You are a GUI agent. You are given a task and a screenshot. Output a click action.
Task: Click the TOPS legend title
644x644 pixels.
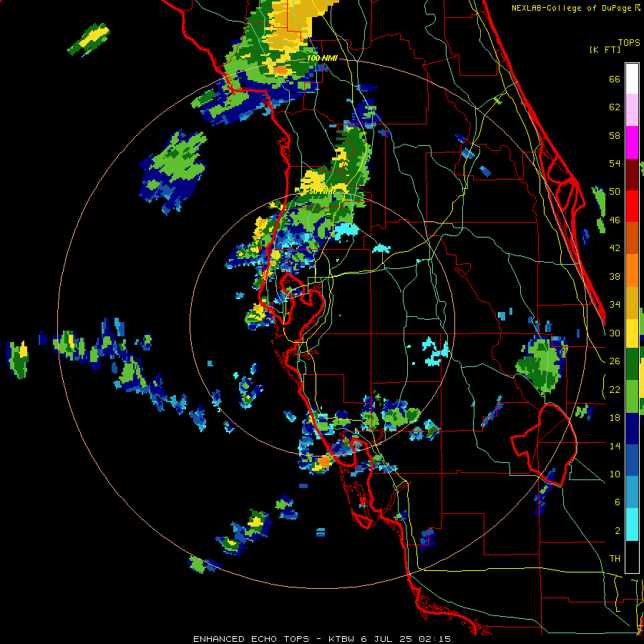629,43
